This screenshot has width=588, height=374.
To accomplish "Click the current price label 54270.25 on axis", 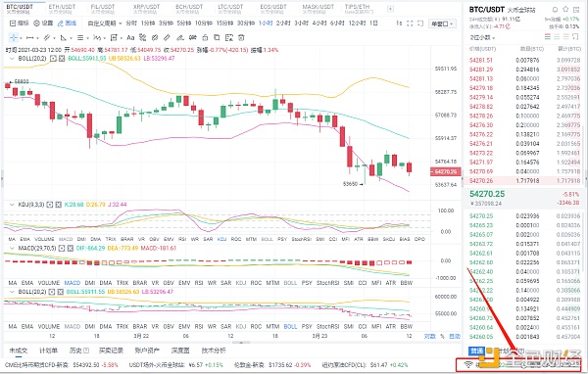I will click(x=446, y=171).
